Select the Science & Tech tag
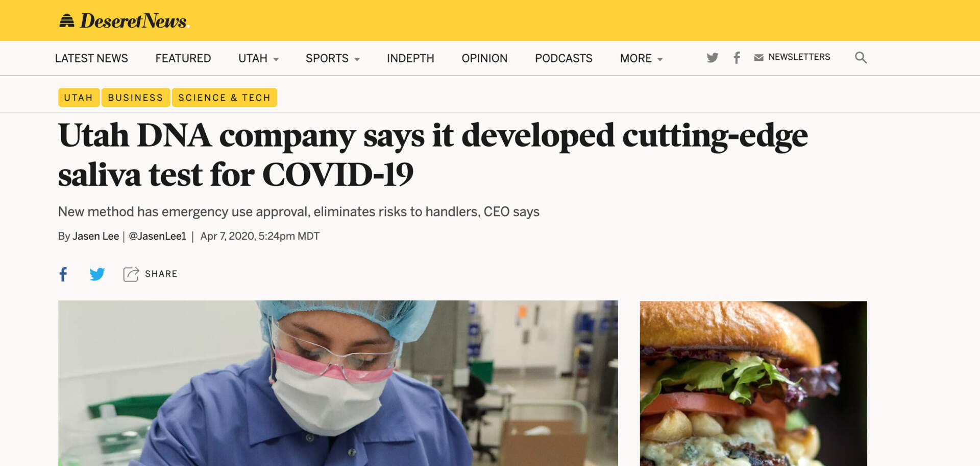The image size is (980, 466). click(x=224, y=98)
